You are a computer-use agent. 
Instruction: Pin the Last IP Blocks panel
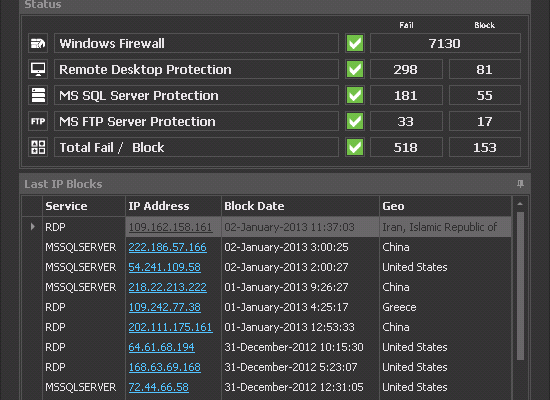(520, 184)
